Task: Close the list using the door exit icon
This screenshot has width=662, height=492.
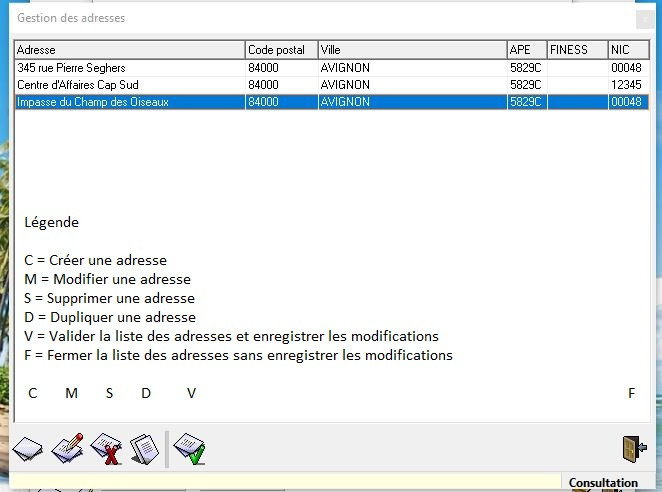Action: coord(635,449)
